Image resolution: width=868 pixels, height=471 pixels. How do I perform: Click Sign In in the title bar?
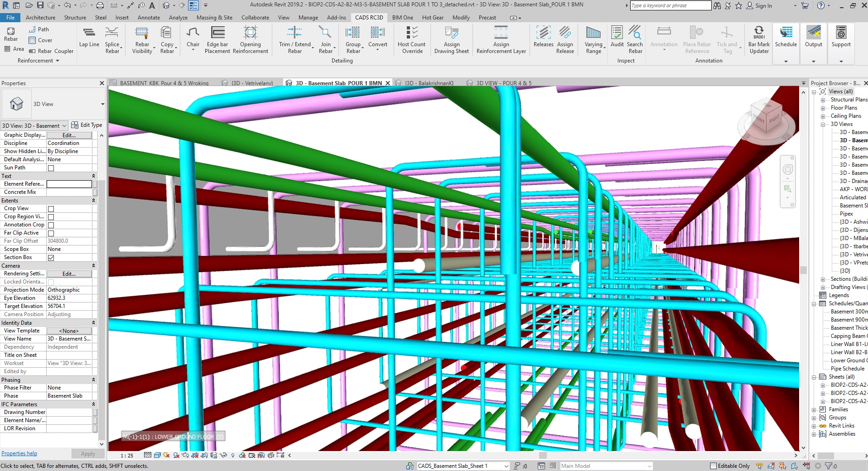759,6
